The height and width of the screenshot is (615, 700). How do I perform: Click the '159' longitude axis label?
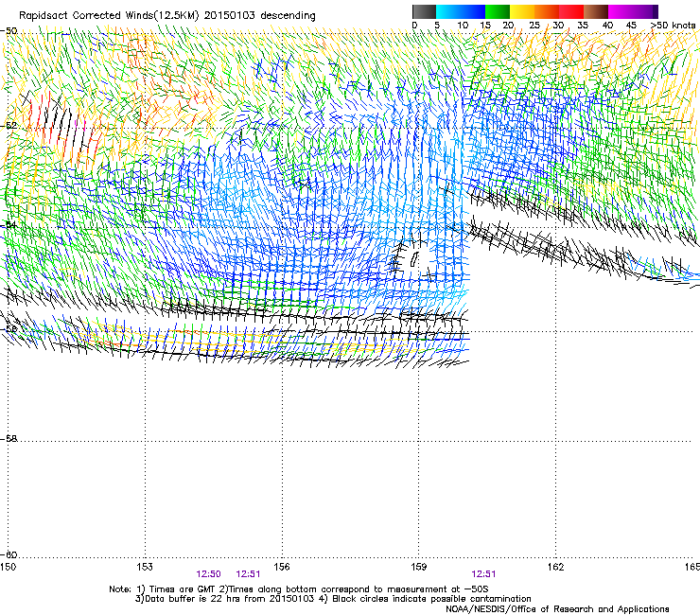(x=418, y=567)
